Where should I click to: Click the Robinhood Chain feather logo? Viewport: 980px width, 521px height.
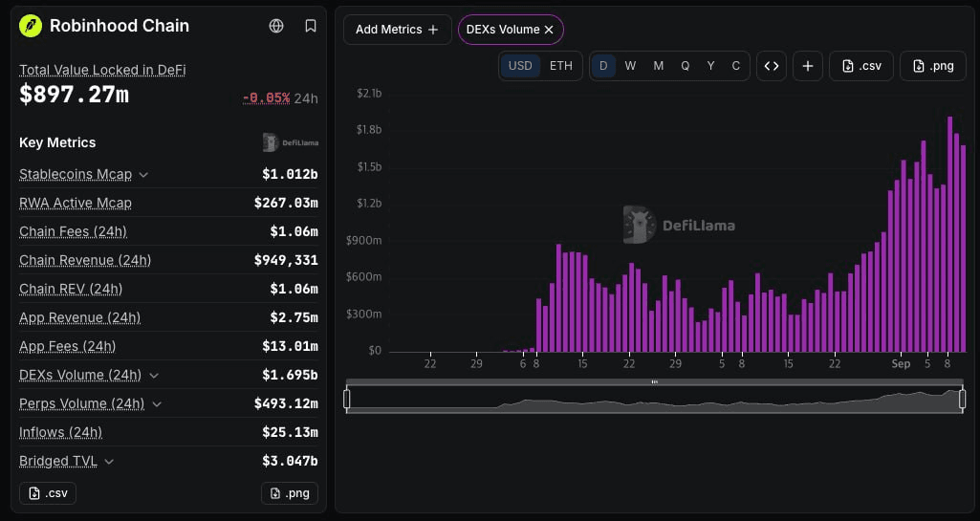point(31,26)
